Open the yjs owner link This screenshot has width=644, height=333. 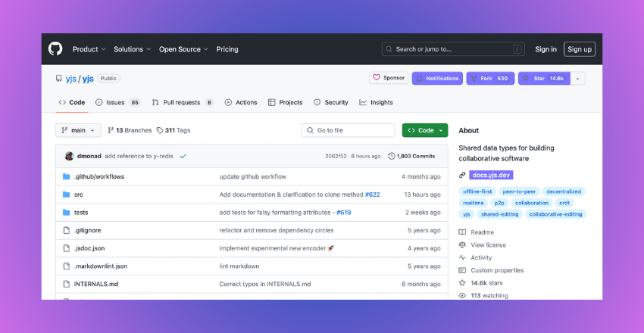tap(71, 78)
